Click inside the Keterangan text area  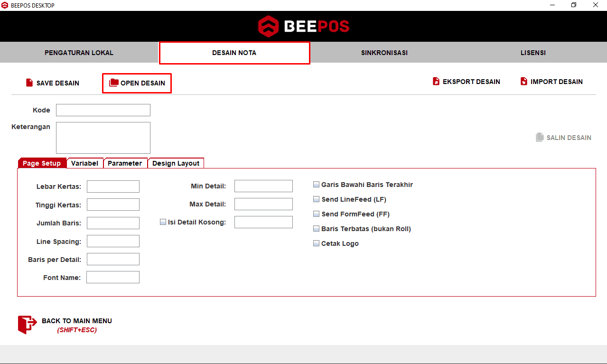pyautogui.click(x=103, y=138)
